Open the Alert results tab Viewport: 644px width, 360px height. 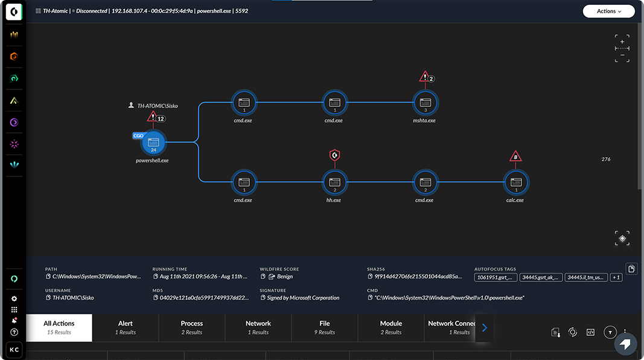[125, 327]
